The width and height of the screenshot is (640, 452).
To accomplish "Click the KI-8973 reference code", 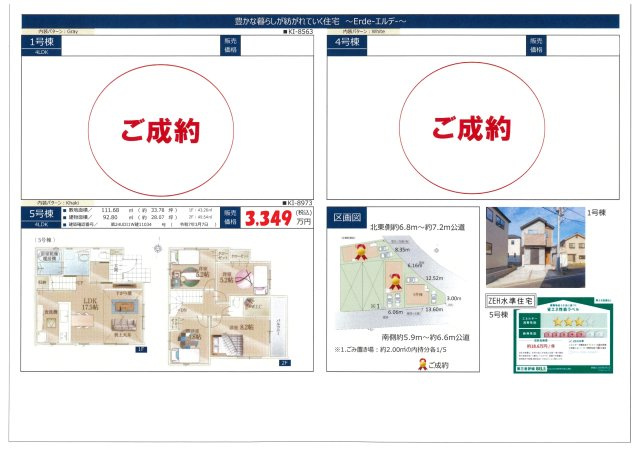I will 298,203.
